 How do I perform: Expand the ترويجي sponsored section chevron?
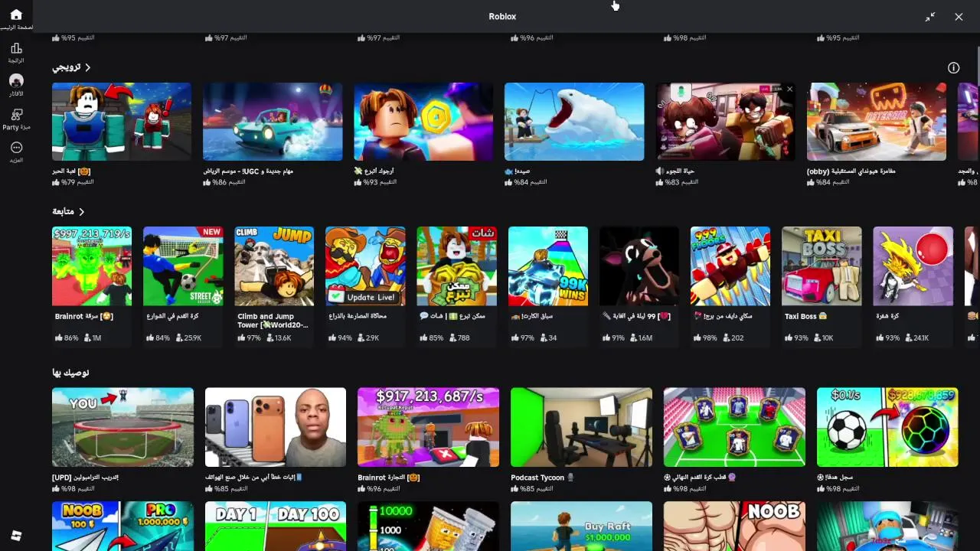pos(88,67)
